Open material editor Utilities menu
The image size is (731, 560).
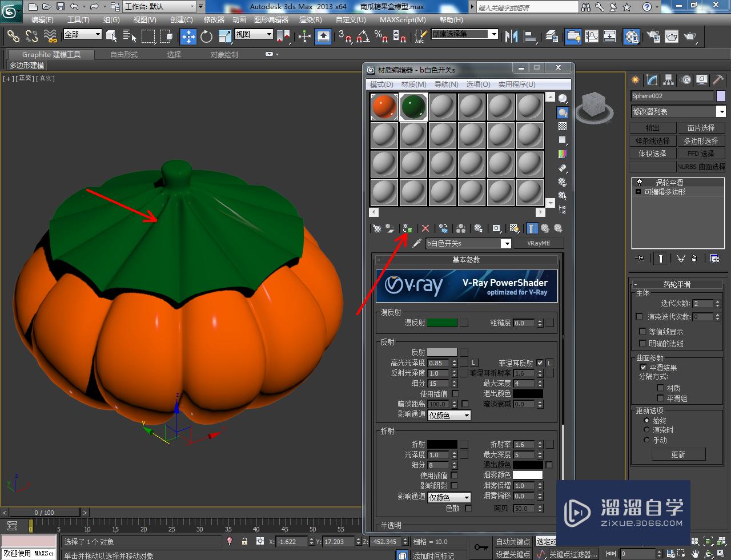point(517,84)
